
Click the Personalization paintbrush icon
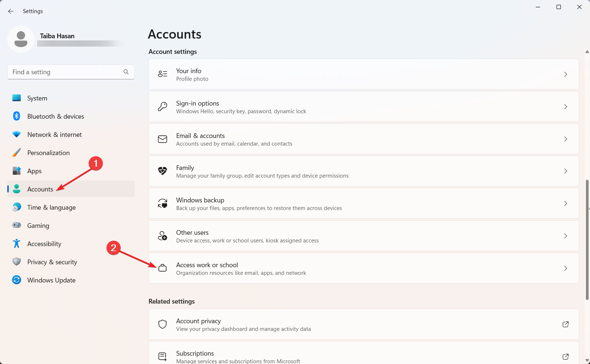[16, 153]
